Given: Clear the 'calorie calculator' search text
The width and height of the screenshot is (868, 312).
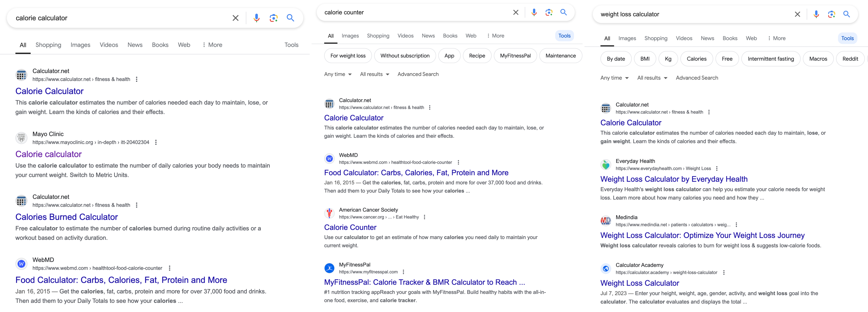Looking at the screenshot, I should click(236, 18).
